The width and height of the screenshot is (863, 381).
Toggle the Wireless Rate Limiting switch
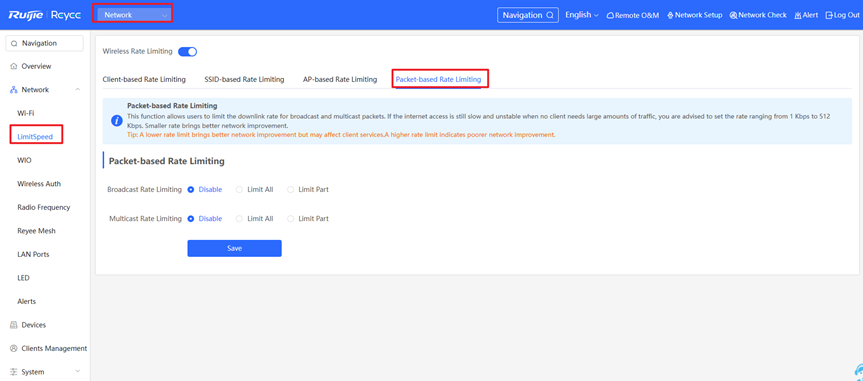pyautogui.click(x=187, y=52)
